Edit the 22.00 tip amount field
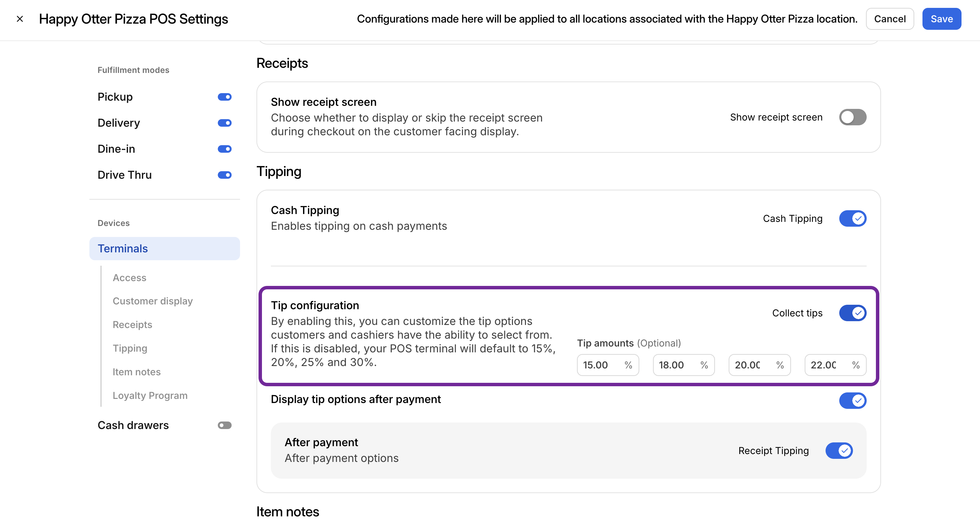The width and height of the screenshot is (980, 528). point(835,365)
